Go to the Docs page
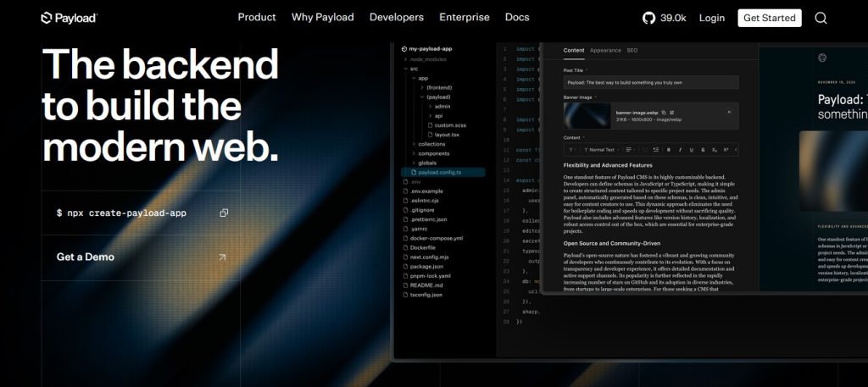This screenshot has height=387, width=868. [x=517, y=17]
